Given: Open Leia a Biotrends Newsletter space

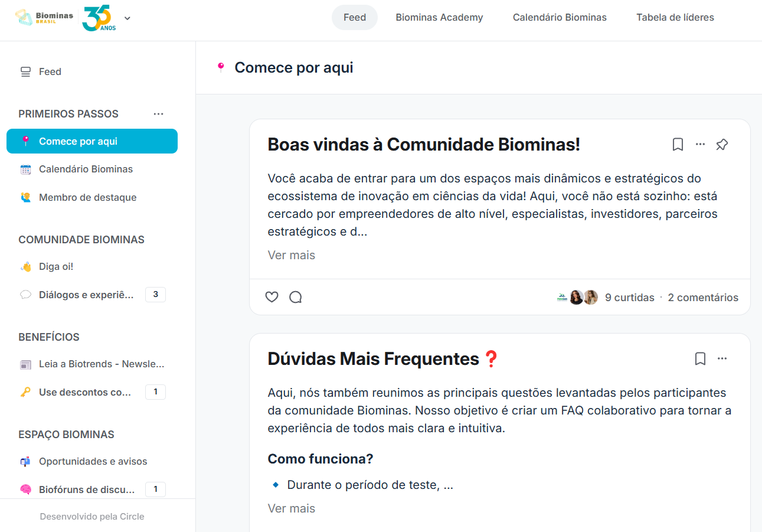Looking at the screenshot, I should 92,364.
